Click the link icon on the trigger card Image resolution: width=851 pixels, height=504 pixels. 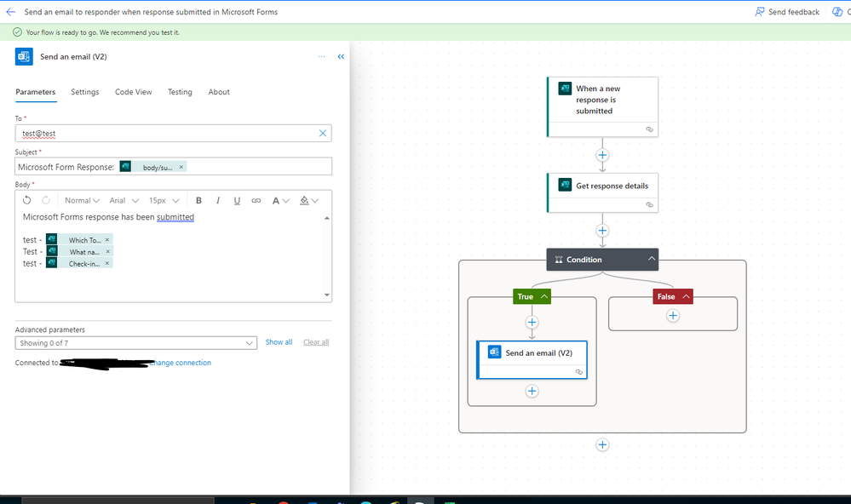(x=649, y=129)
